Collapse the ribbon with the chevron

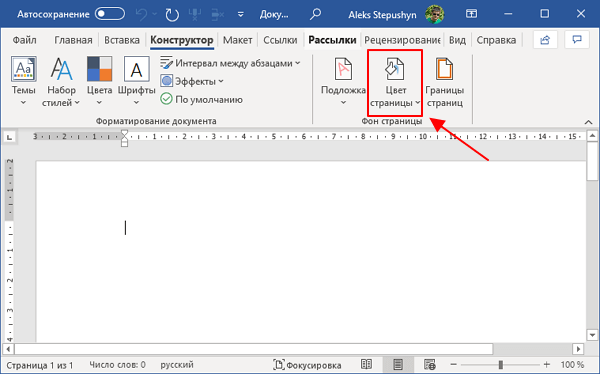[589, 122]
